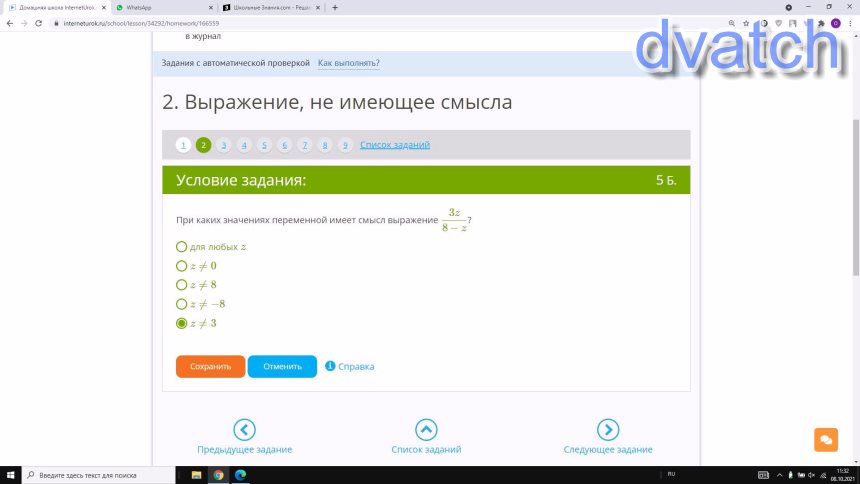Viewport: 860px width, 484px height.
Task: Switch to the WhatsApp tab
Action: pyautogui.click(x=160, y=7)
